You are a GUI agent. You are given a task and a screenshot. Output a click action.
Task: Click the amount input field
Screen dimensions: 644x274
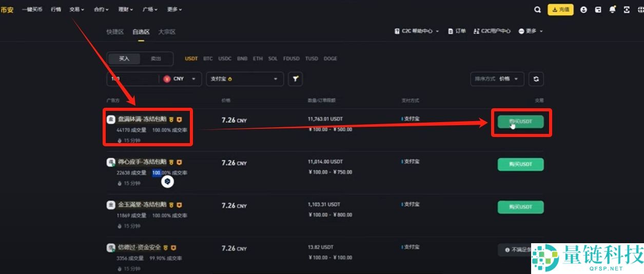point(132,79)
